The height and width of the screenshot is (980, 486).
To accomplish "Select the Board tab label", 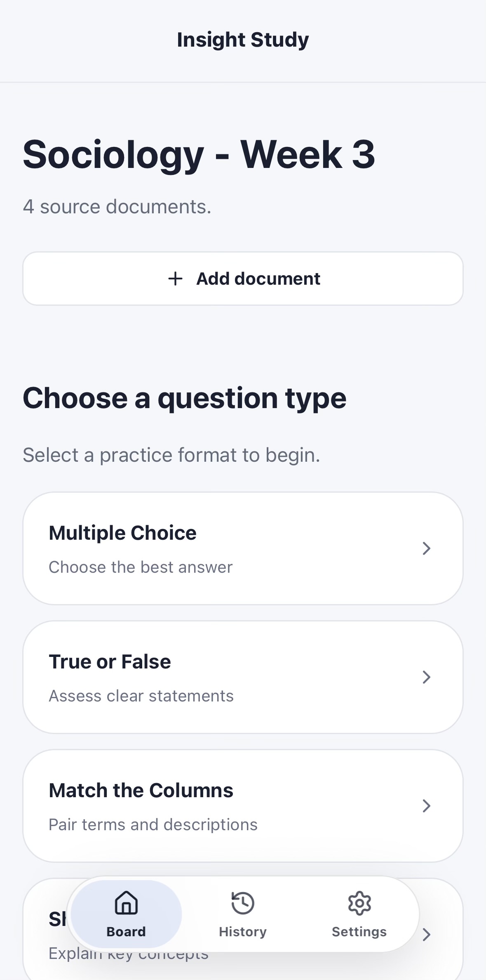I will pyautogui.click(x=126, y=932).
